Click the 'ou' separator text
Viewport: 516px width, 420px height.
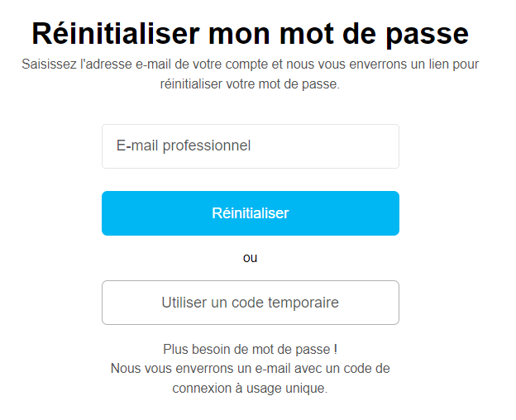click(250, 258)
